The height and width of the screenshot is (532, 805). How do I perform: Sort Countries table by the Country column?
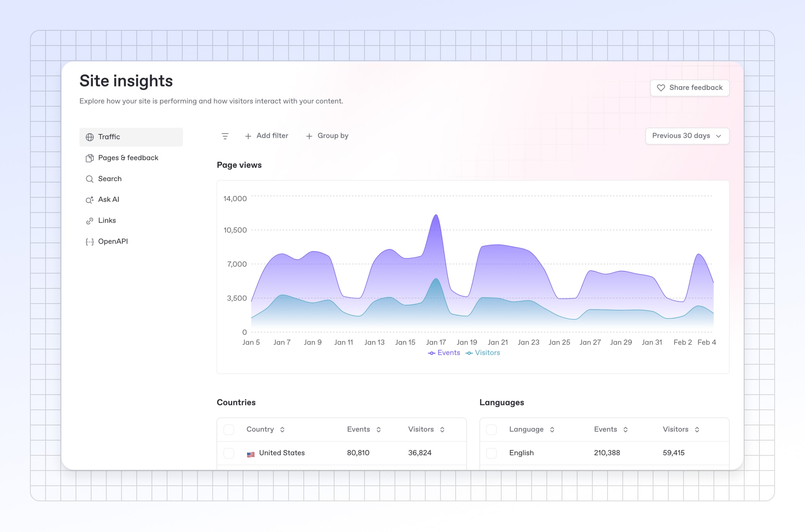pos(265,430)
